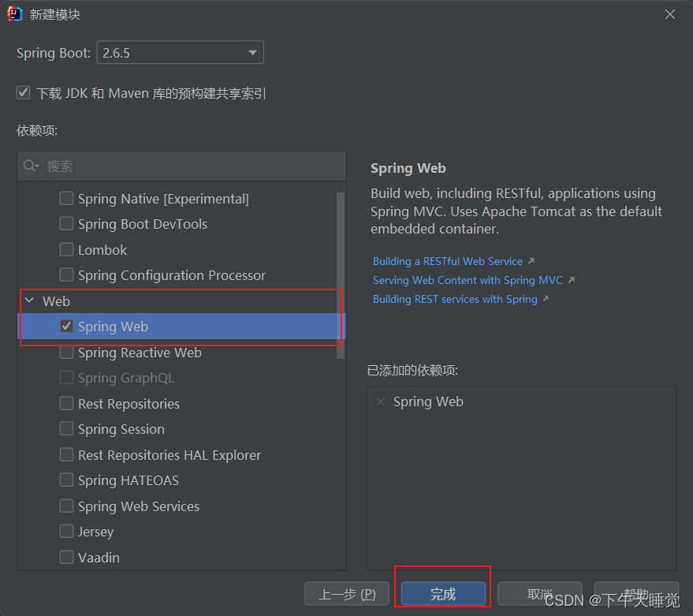The width and height of the screenshot is (693, 616).
Task: Click the dependency list scrollbar
Action: tap(341, 275)
